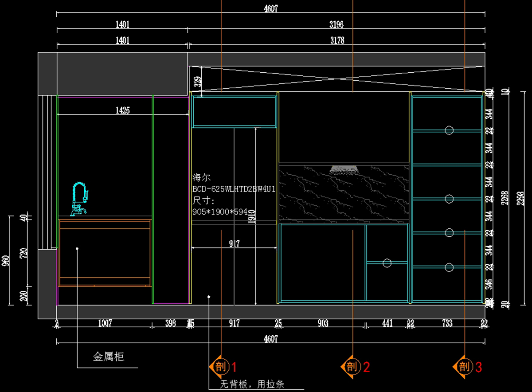Select the 733 dimension along the bottom
Screen dimensions: 532x392
click(447, 324)
